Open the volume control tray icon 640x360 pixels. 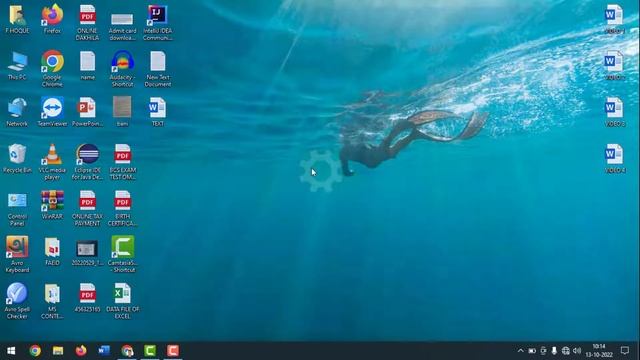tap(577, 351)
